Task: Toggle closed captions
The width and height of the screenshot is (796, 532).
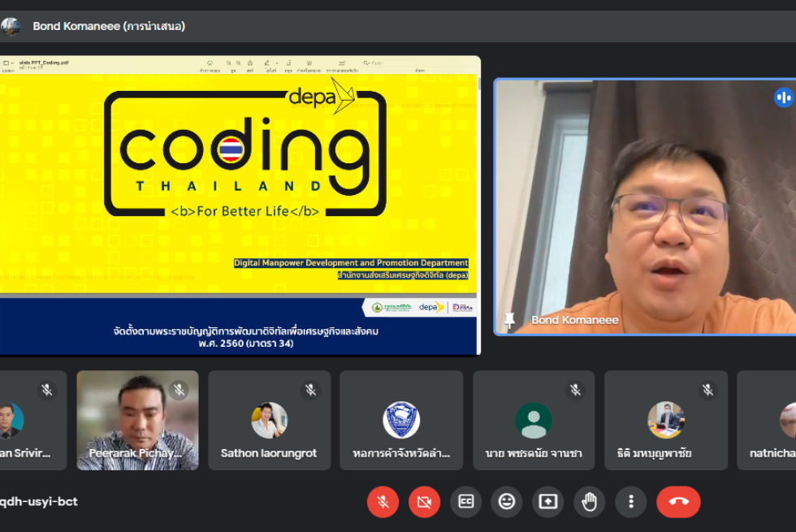Action: (x=465, y=502)
